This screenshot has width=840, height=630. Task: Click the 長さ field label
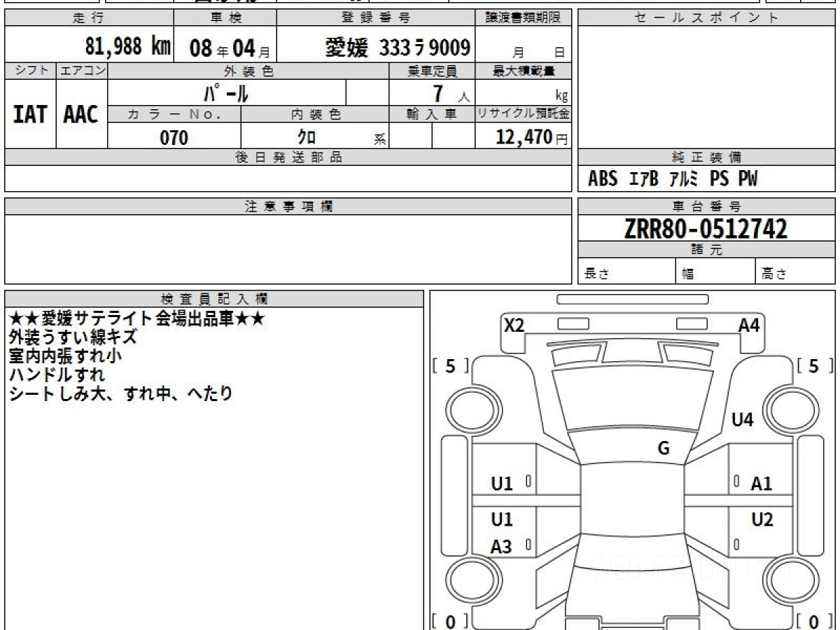pos(596,274)
